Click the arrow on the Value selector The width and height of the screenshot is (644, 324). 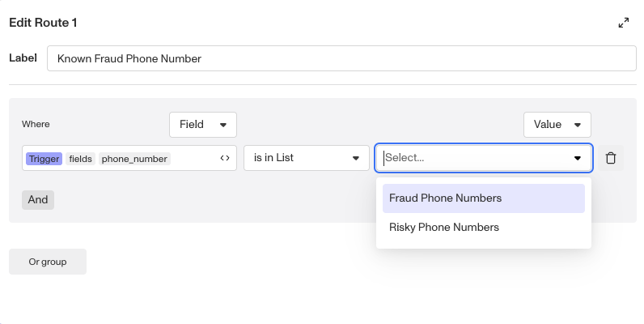click(x=578, y=125)
